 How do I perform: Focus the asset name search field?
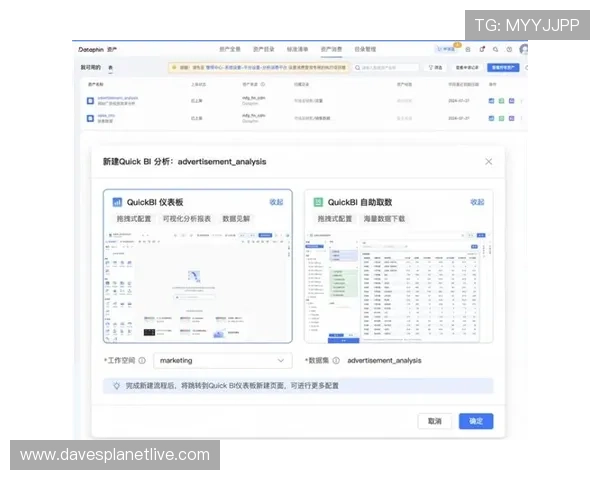coord(386,68)
